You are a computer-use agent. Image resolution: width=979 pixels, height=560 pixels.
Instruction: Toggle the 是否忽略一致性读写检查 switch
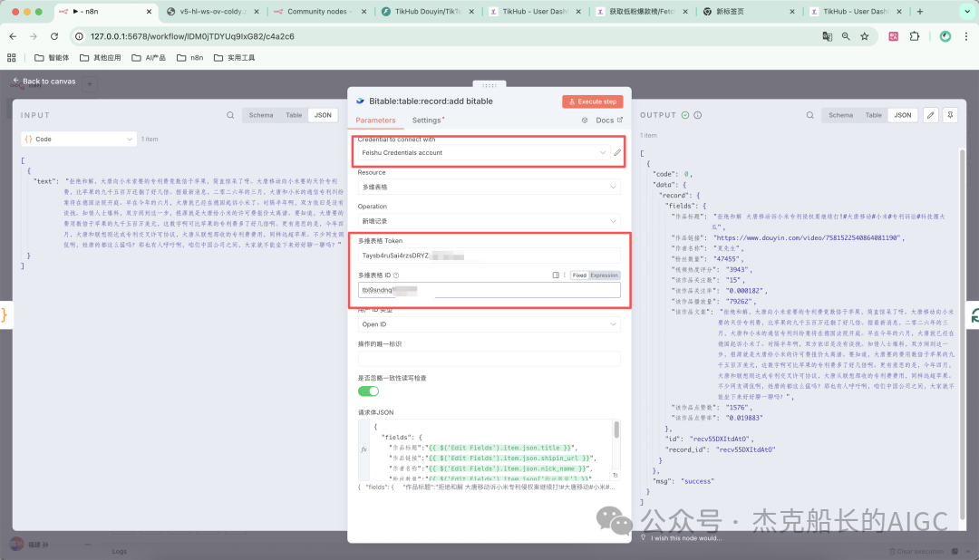click(368, 391)
